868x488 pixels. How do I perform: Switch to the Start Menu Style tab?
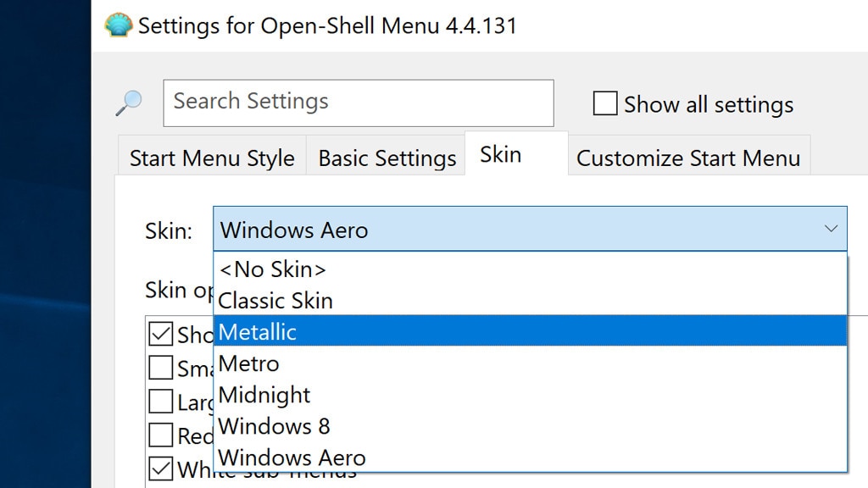[x=210, y=158]
